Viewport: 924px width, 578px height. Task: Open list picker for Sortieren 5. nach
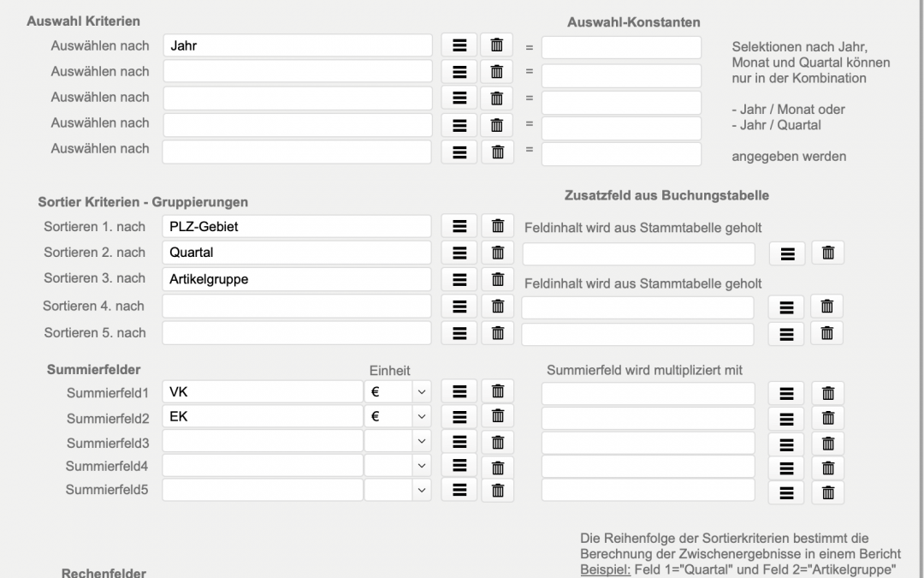[x=459, y=333]
